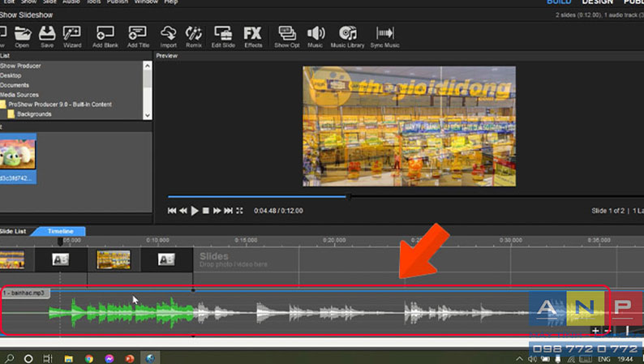644x364 pixels.
Task: Skip to the end of preview
Action: (x=229, y=211)
